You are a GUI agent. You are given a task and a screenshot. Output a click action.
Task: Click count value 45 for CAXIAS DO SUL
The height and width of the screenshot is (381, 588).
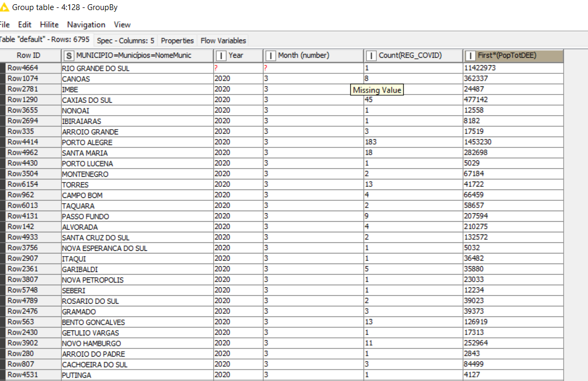(413, 100)
